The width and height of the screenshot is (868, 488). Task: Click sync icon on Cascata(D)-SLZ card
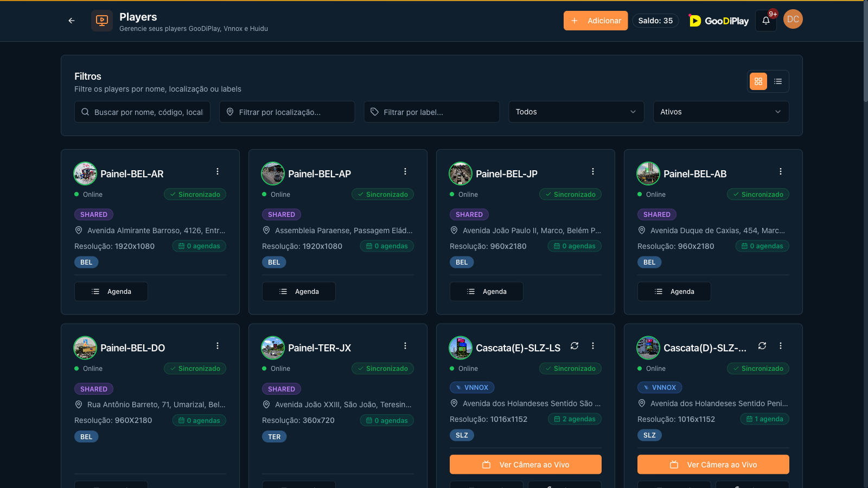pyautogui.click(x=762, y=346)
